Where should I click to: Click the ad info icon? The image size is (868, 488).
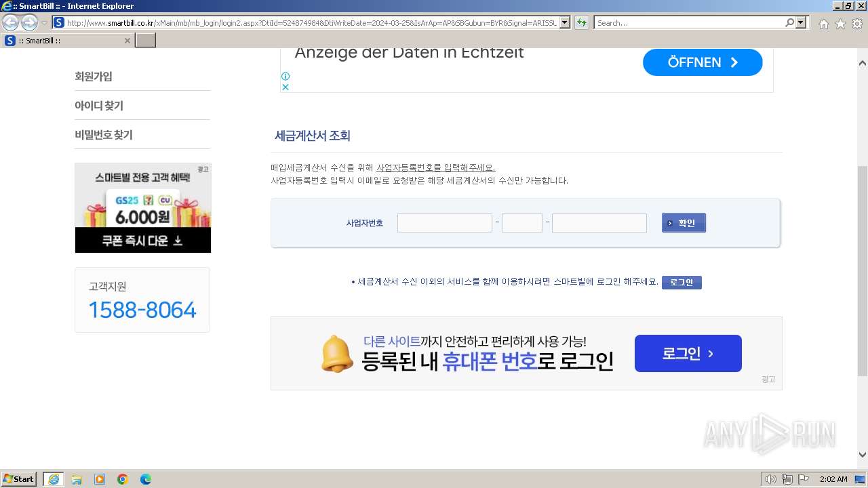[285, 77]
